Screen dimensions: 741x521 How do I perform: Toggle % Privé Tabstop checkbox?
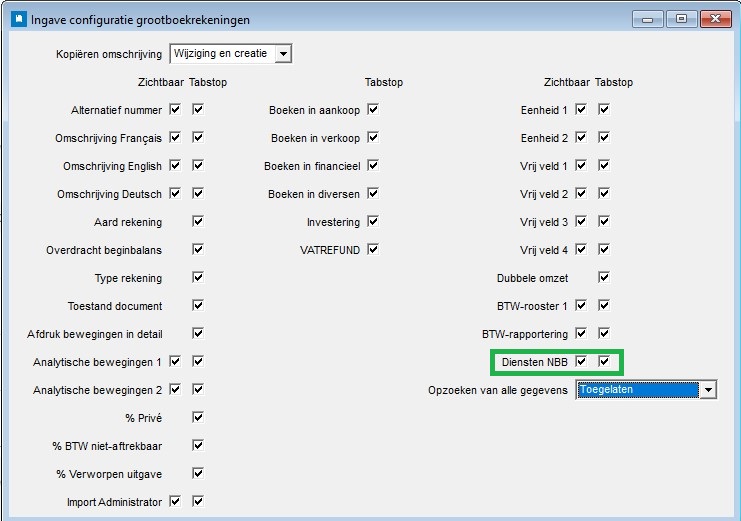pos(198,417)
